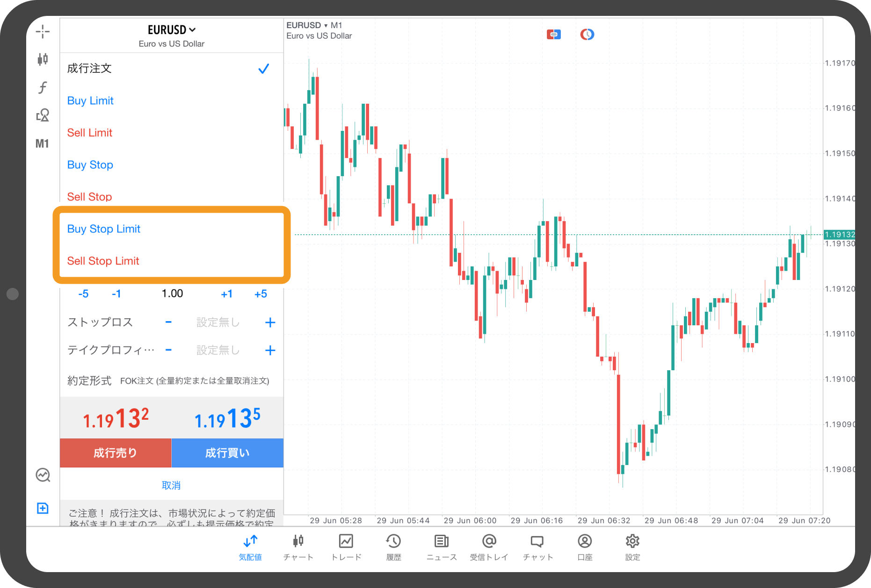Open the new order plus icon
871x588 pixels.
pyautogui.click(x=43, y=508)
